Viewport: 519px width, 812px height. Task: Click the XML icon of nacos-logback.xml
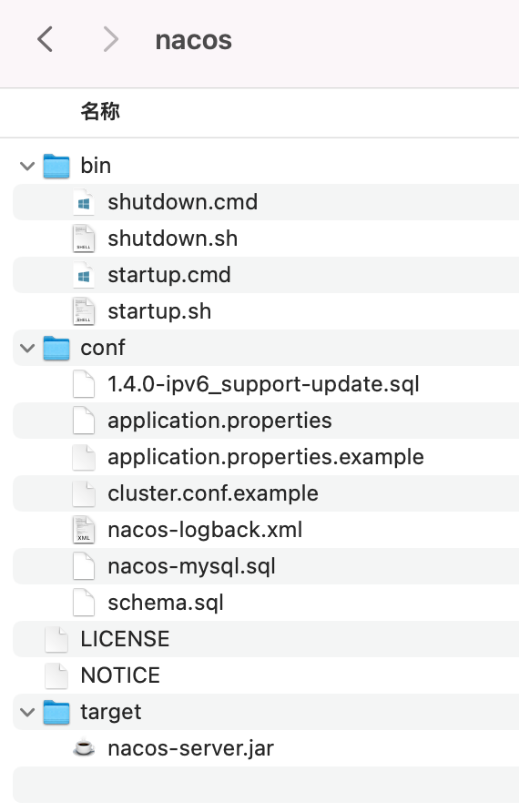point(84,531)
